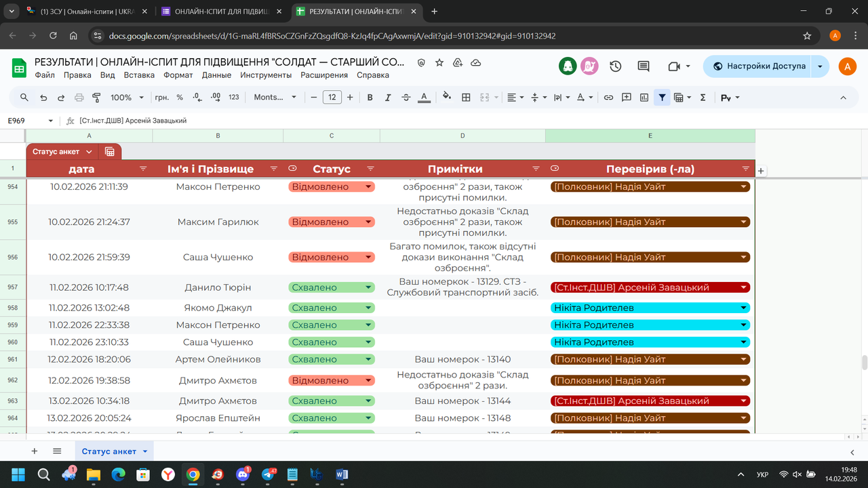
Task: Open the fill color picker
Action: pyautogui.click(x=447, y=97)
